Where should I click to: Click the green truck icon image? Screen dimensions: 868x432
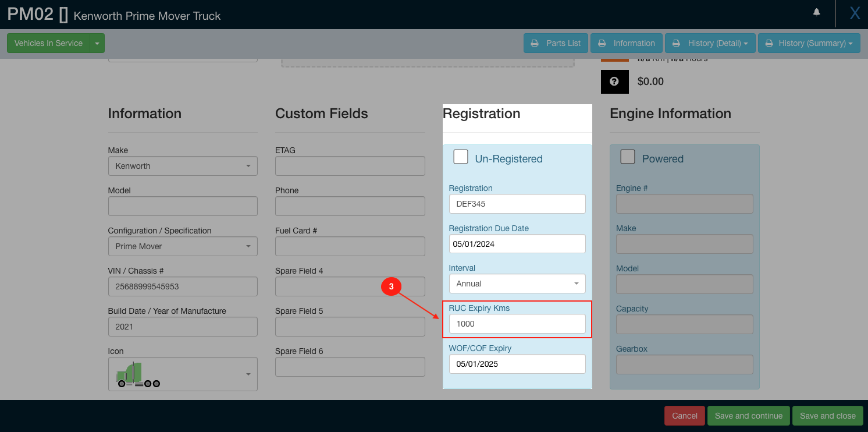138,374
